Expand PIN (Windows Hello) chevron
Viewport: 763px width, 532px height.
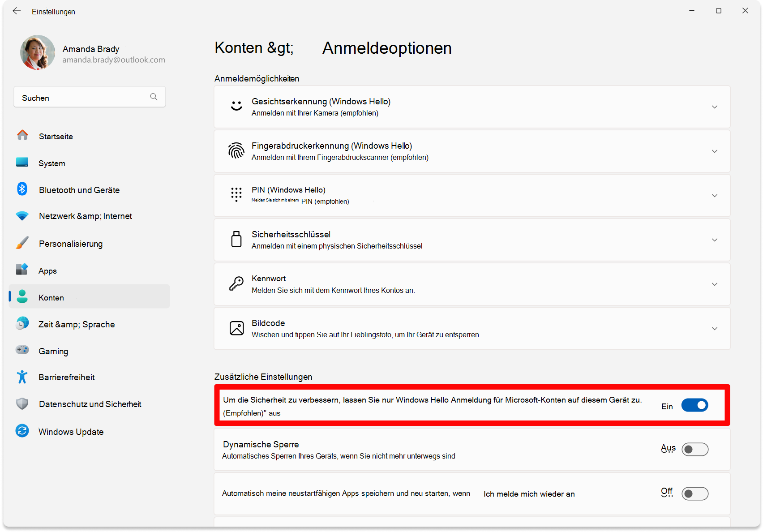pos(715,196)
